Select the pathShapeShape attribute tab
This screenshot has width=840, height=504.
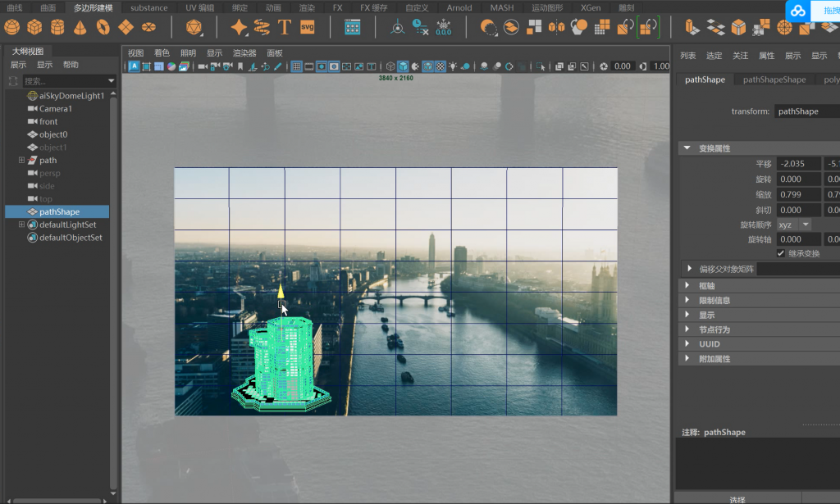click(774, 79)
